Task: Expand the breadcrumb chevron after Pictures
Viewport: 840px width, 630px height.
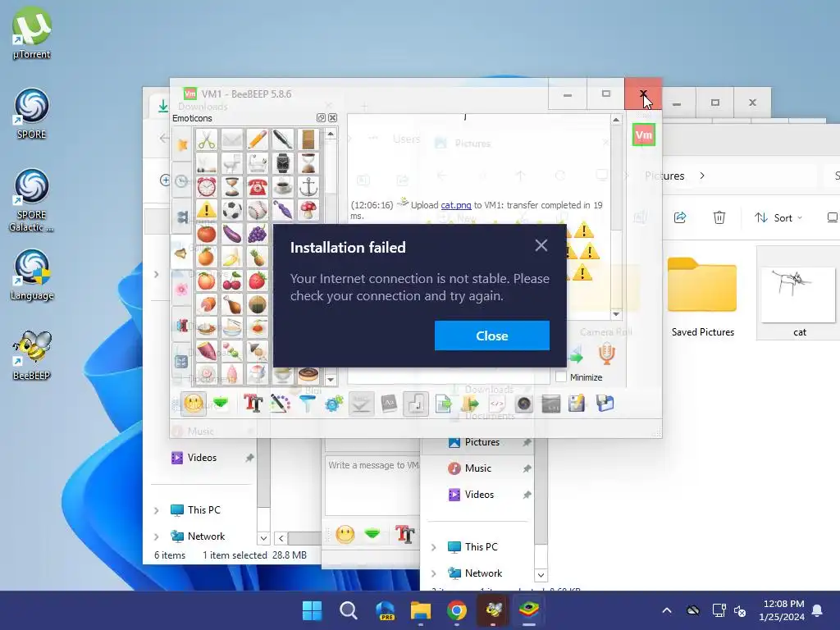Action: tap(702, 176)
